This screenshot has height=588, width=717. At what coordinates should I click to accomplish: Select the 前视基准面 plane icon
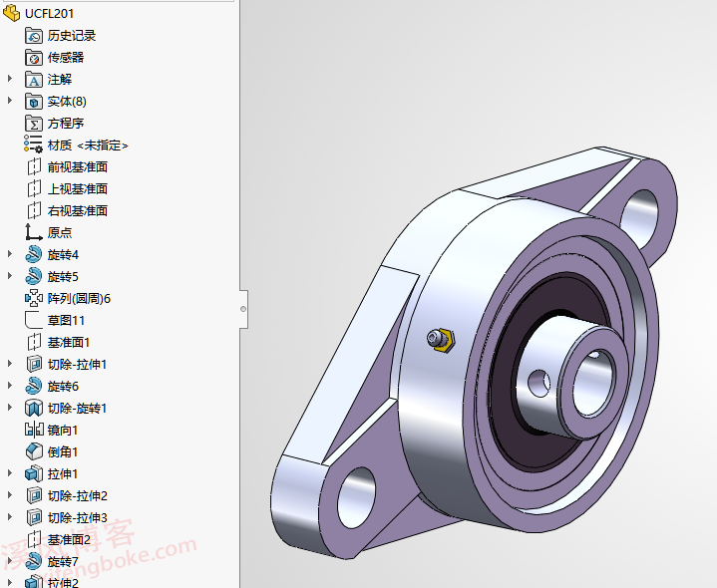(34, 166)
